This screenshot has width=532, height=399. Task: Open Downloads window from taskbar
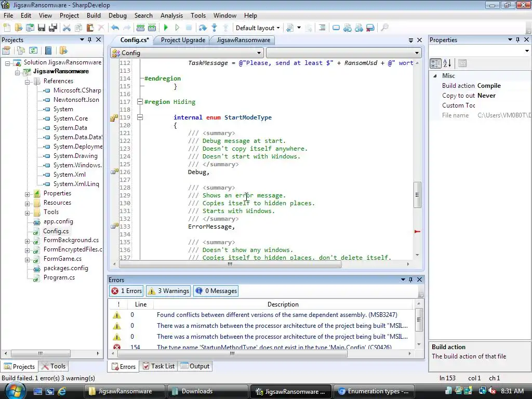[207, 391]
